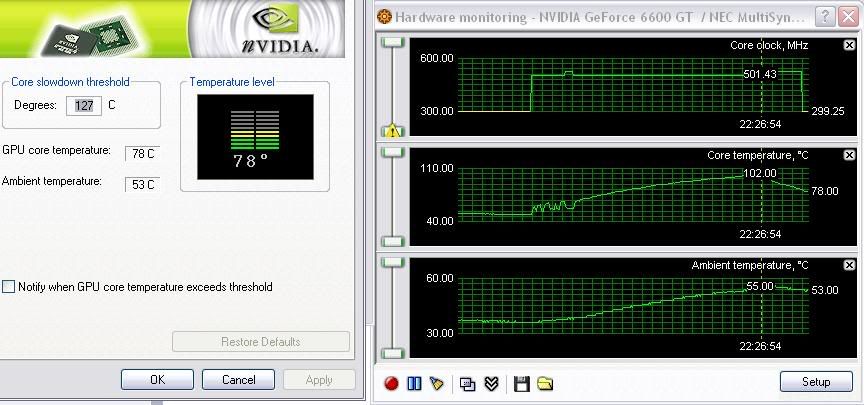Click the Core clock, MHz graph title
This screenshot has height=405, width=864.
tap(769, 45)
